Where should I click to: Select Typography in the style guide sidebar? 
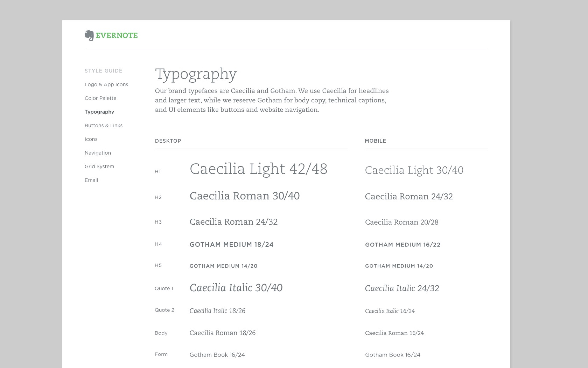click(x=99, y=112)
